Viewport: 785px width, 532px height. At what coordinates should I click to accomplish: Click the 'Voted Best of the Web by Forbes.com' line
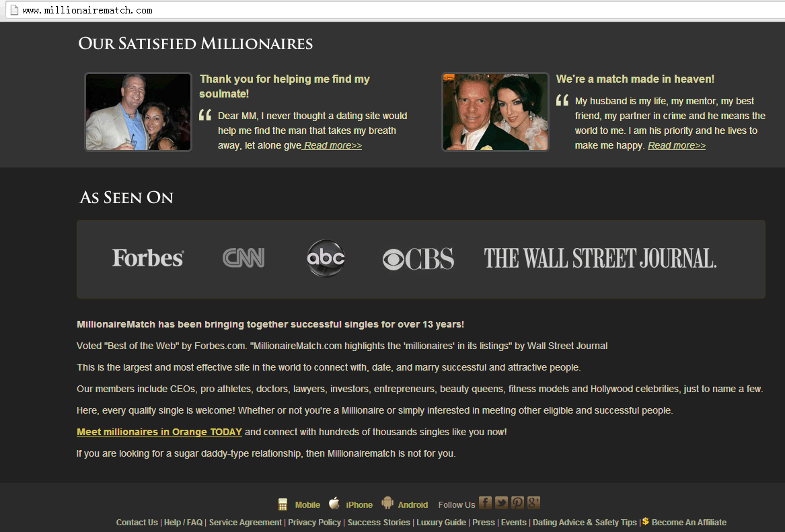click(342, 346)
